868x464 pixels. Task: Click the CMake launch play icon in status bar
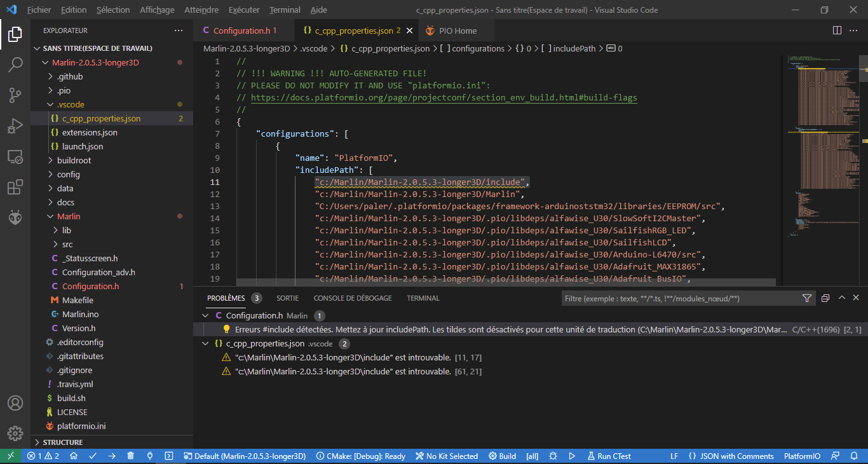pyautogui.click(x=572, y=456)
